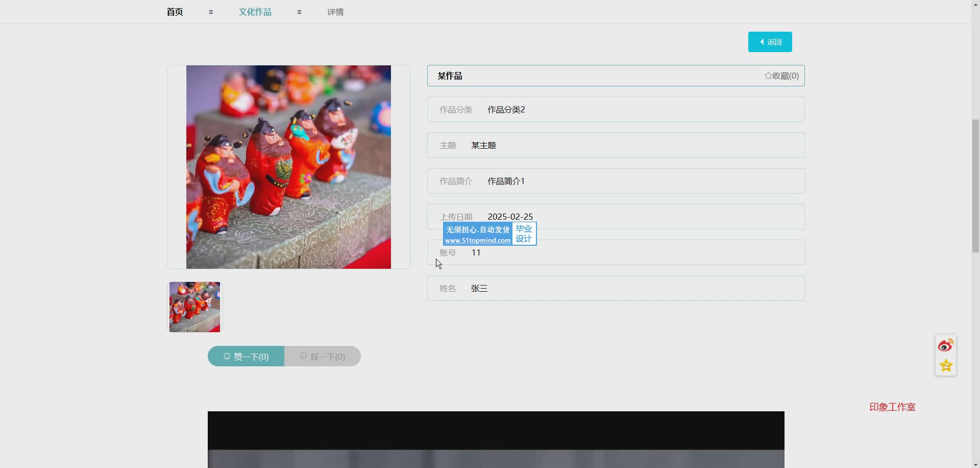Select 详情 in the breadcrumb
Screen dimensions: 980x468
pos(335,12)
